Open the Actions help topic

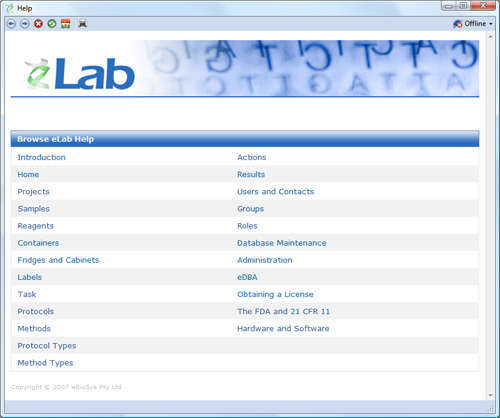click(251, 157)
